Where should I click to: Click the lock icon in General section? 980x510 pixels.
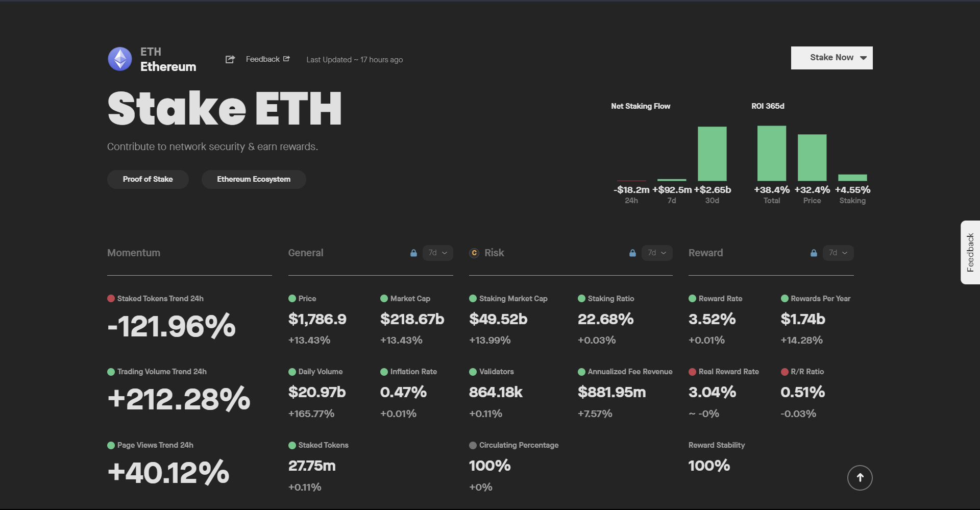click(413, 253)
